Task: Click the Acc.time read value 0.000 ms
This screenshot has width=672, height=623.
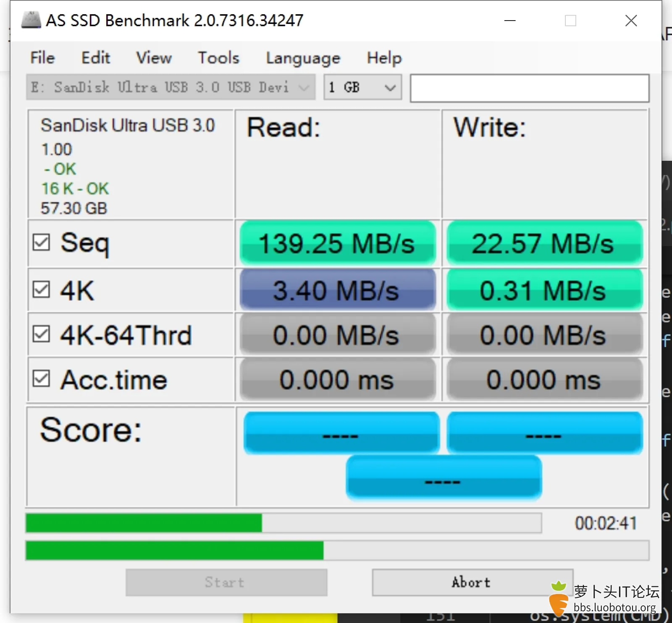Action: (337, 380)
